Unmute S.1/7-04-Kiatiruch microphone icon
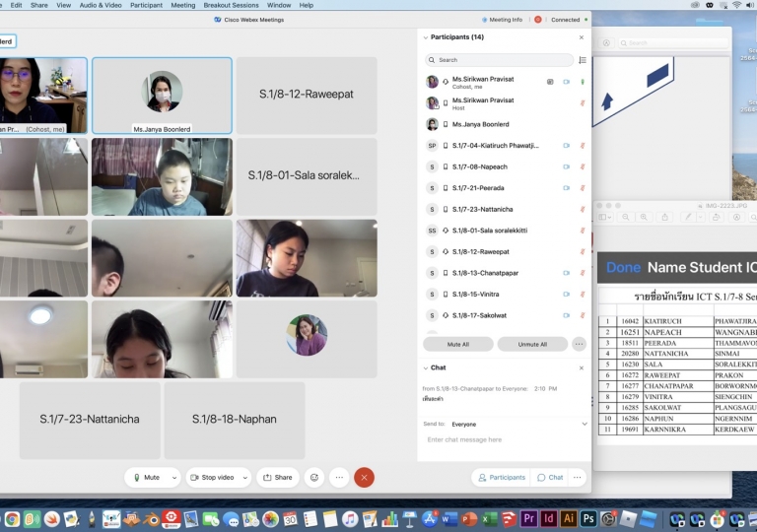Screen dimensions: 757x532 (583, 145)
